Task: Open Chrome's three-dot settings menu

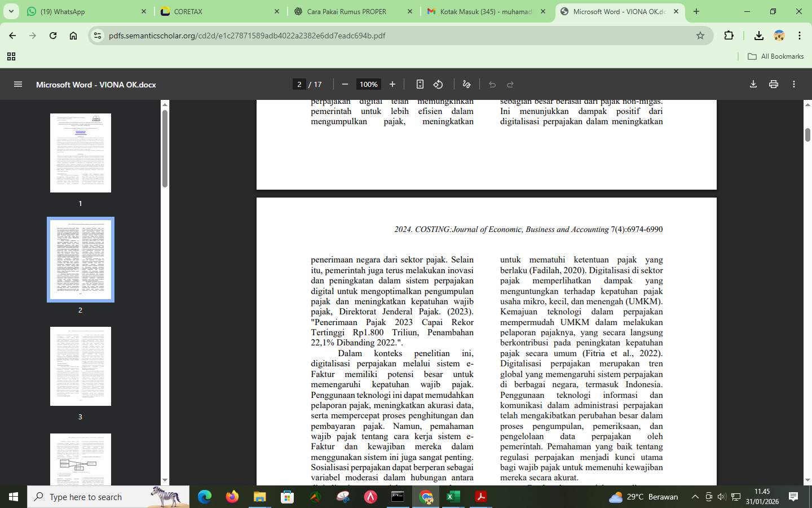Action: 800,36
